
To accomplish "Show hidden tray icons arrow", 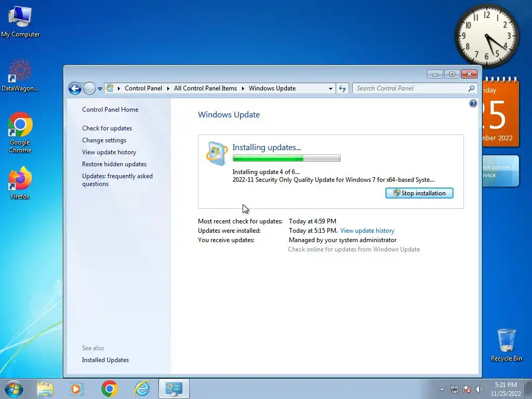I will (x=442, y=389).
